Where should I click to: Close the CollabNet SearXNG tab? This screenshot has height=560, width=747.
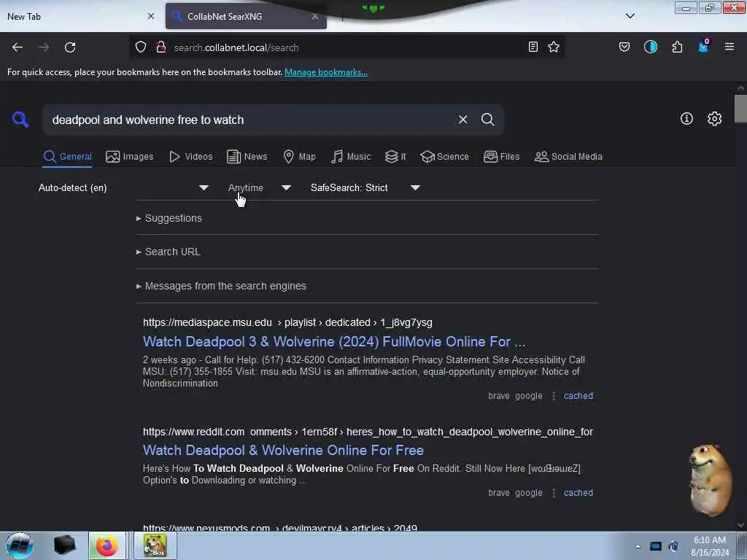tap(315, 16)
